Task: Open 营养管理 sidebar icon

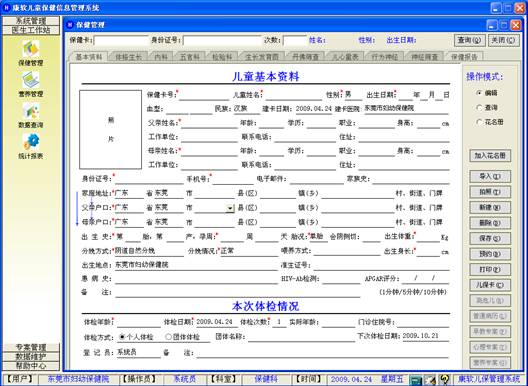Action: click(31, 81)
